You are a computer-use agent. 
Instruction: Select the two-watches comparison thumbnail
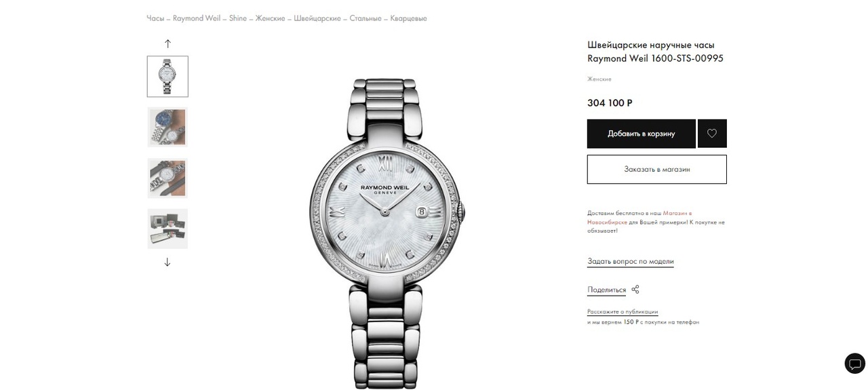coord(167,128)
